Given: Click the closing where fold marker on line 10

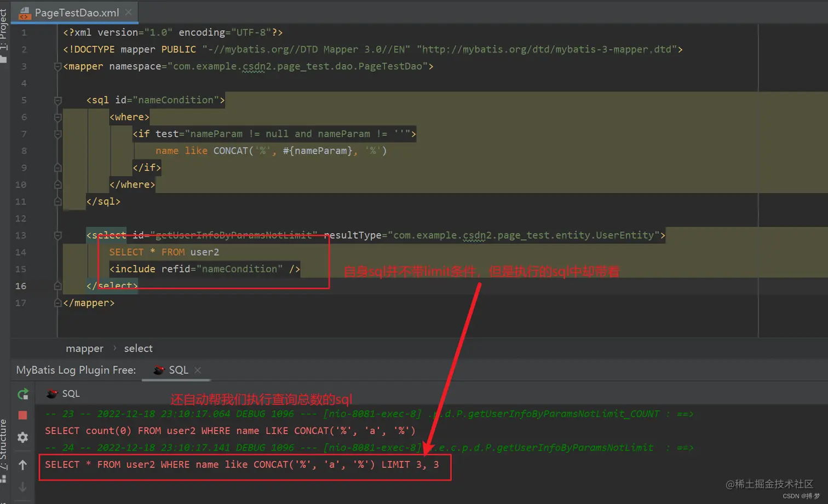Looking at the screenshot, I should tap(58, 185).
